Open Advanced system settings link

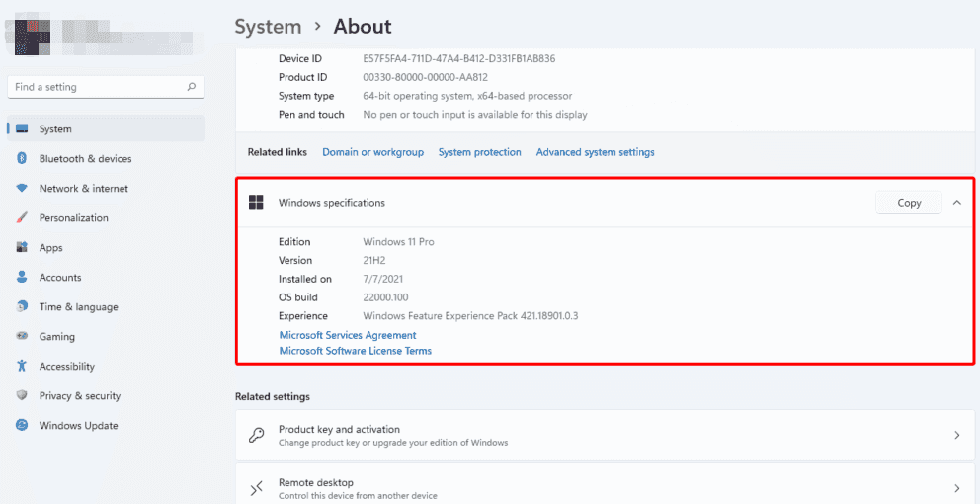tap(595, 152)
